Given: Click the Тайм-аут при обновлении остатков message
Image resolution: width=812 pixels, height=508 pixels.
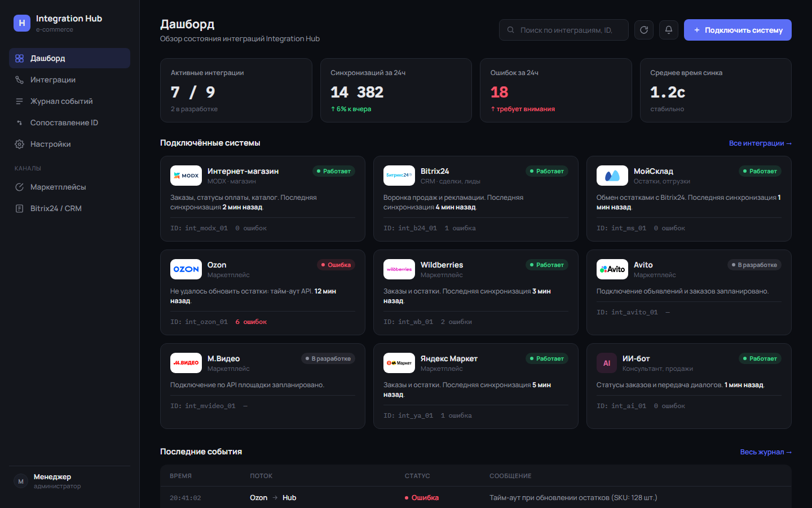Looking at the screenshot, I should pyautogui.click(x=573, y=498).
